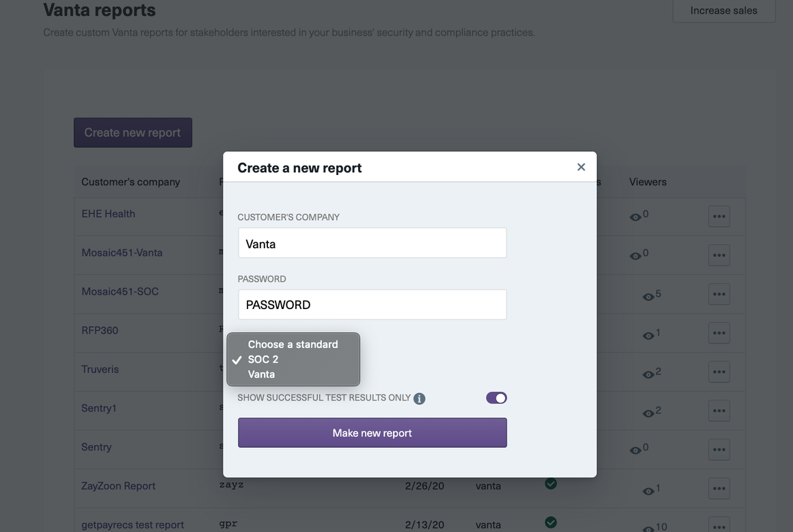
Task: Click the Customer's Company input field
Action: [x=372, y=243]
